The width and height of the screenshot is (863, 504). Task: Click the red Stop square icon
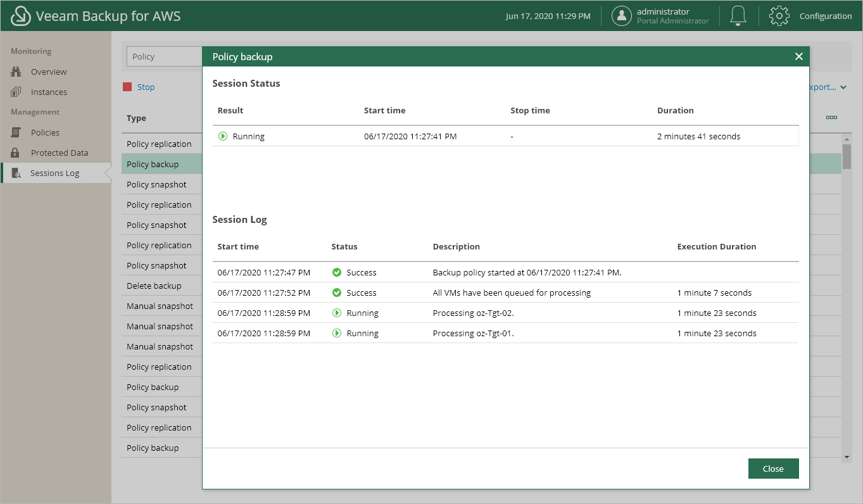[127, 87]
